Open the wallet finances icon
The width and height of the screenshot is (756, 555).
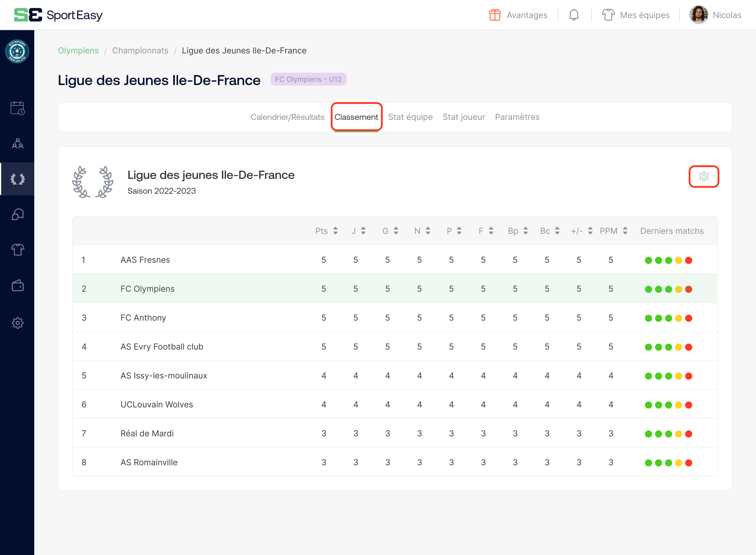(x=17, y=285)
